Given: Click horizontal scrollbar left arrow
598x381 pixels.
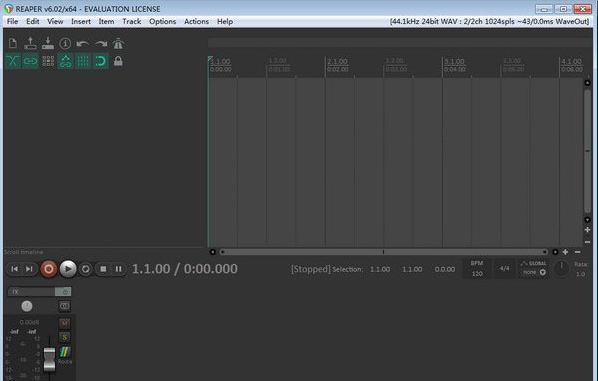Looking at the screenshot, I should (213, 252).
